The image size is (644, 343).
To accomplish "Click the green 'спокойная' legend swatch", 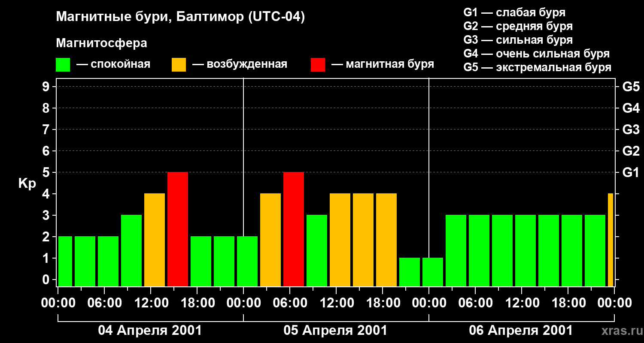I will 63,65.
